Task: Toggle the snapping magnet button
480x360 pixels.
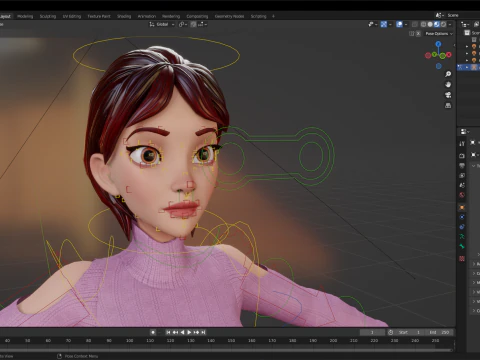Action: coord(193,24)
